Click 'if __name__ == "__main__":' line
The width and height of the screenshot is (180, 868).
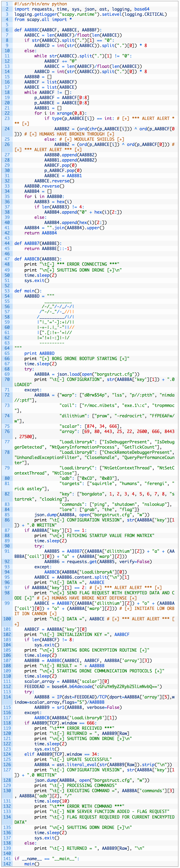47,859
